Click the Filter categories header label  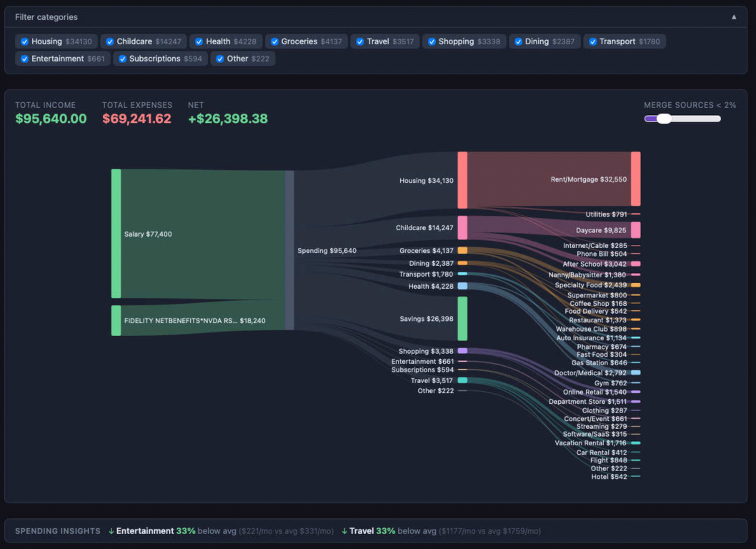point(46,17)
